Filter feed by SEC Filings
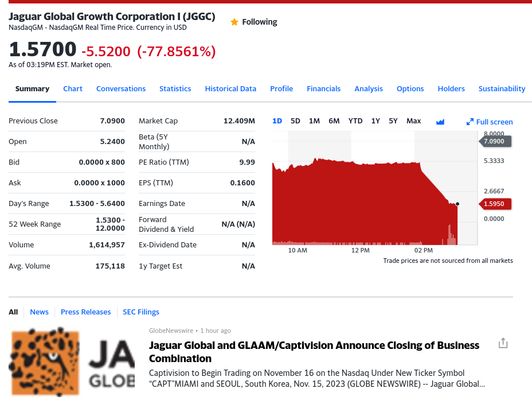The height and width of the screenshot is (400, 532). (141, 312)
